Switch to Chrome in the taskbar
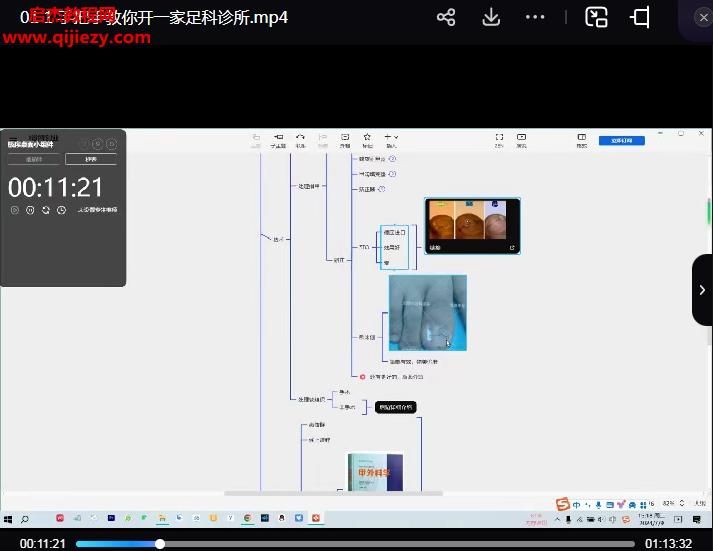Viewport: 713px width, 551px height. coord(247,518)
